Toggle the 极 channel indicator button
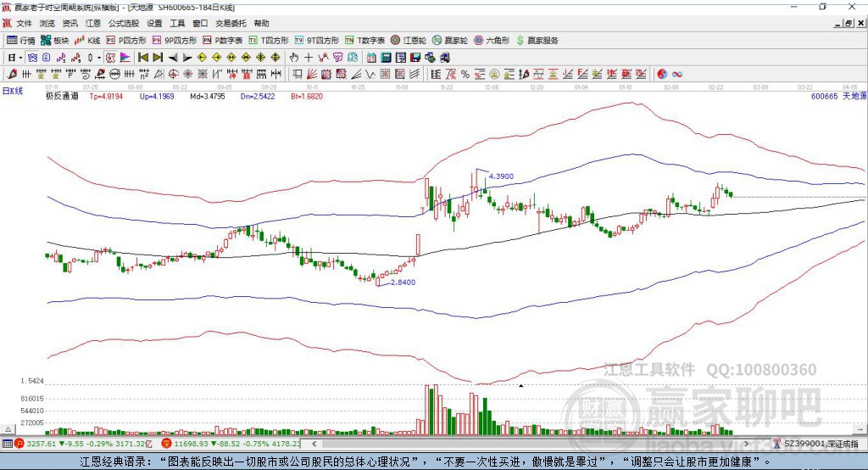 [111, 58]
